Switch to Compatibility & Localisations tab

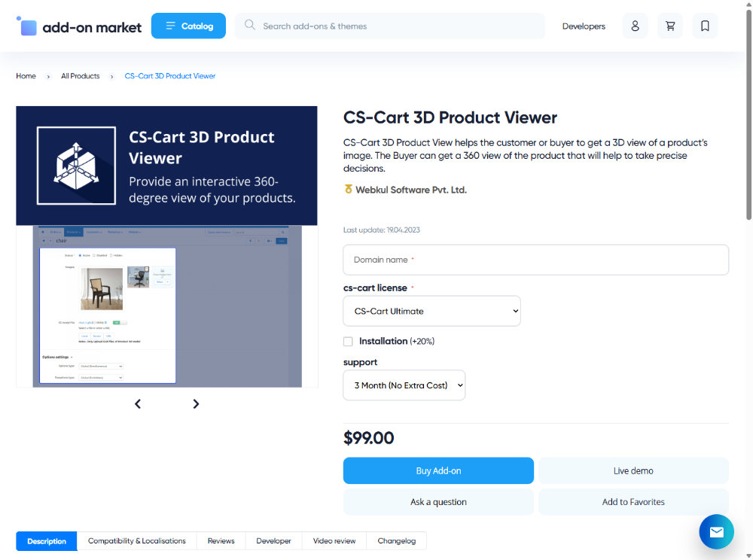(x=136, y=541)
